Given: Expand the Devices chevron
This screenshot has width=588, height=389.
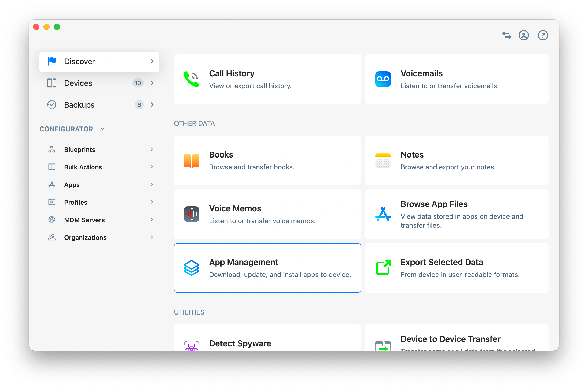Looking at the screenshot, I should pyautogui.click(x=152, y=83).
